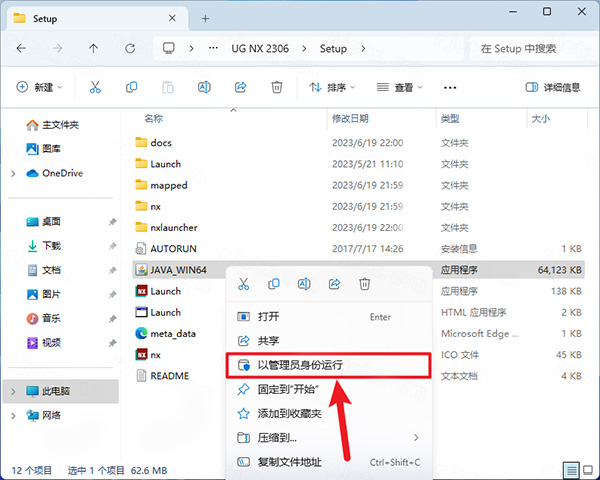Click the Rename icon in the context menu
The width and height of the screenshot is (600, 480).
[x=304, y=284]
